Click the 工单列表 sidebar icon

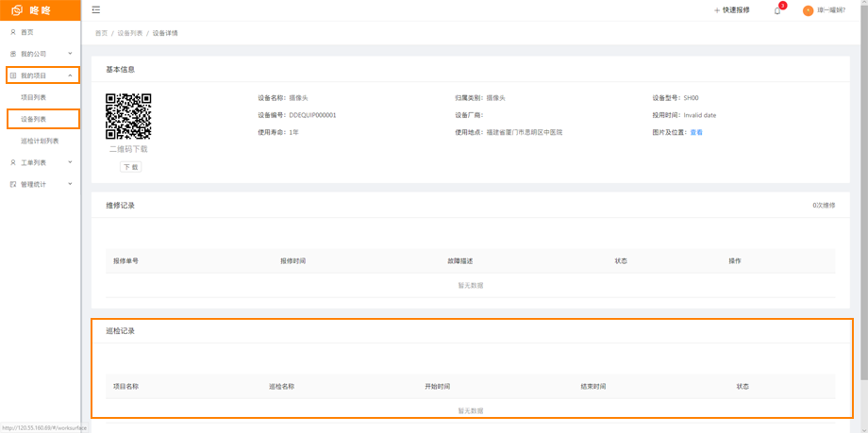pos(13,162)
